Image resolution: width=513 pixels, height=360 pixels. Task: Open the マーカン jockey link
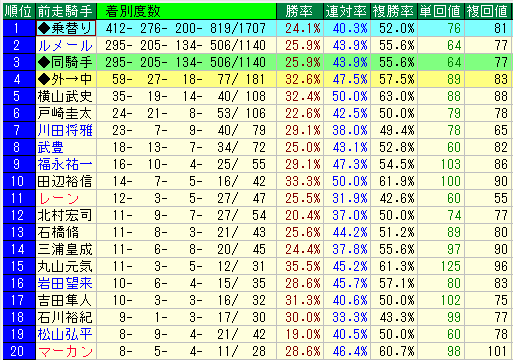point(65,351)
